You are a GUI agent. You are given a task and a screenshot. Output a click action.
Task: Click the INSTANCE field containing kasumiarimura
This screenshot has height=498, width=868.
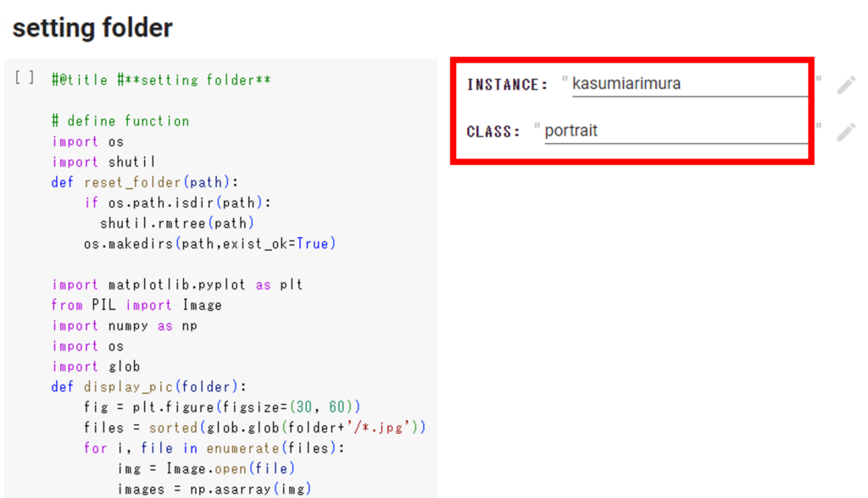click(690, 84)
